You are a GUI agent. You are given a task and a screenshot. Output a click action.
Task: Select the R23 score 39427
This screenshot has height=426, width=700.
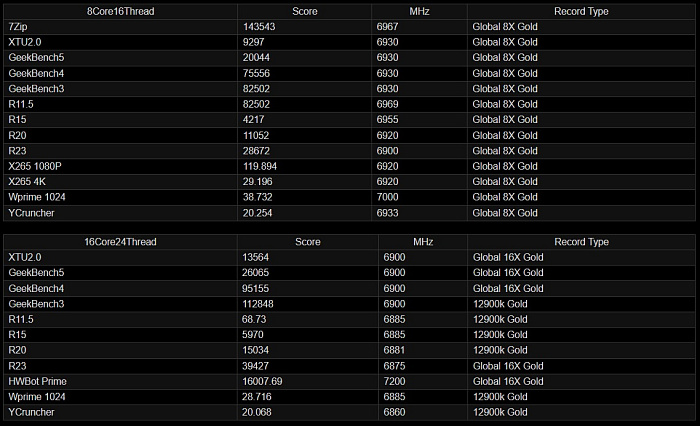point(255,366)
